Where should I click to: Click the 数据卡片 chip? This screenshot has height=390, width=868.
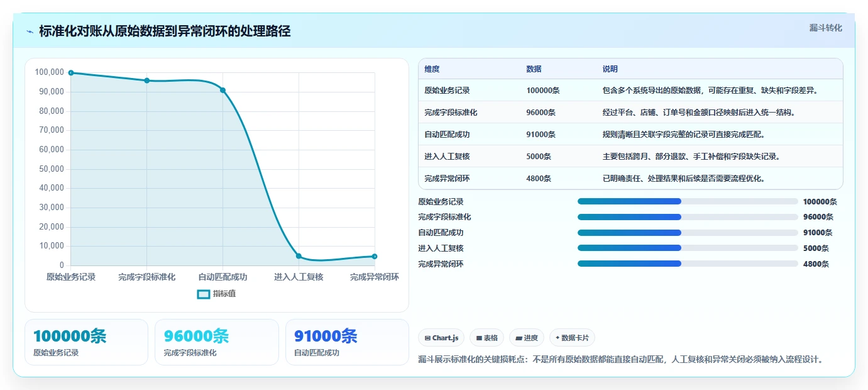(572, 338)
